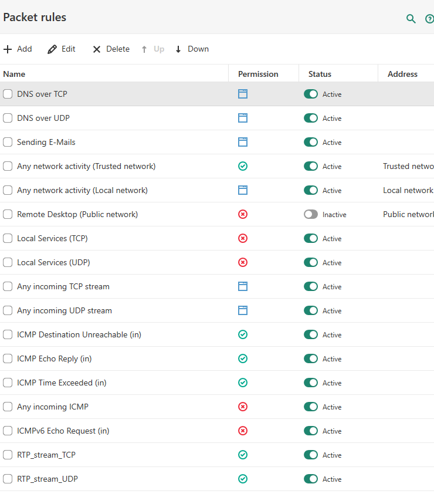Click the Status column header
The width and height of the screenshot is (434, 504).
[x=320, y=74]
